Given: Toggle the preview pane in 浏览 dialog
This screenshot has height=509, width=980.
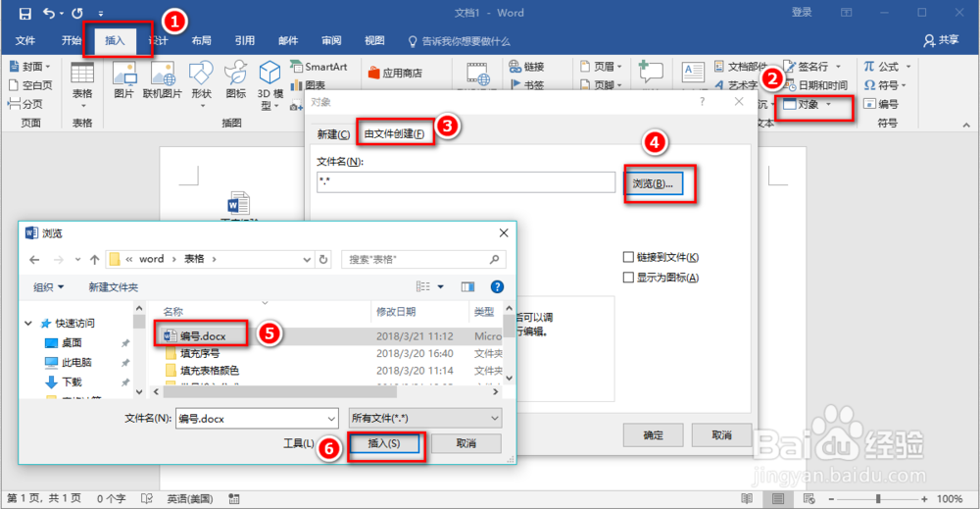Looking at the screenshot, I should [467, 287].
